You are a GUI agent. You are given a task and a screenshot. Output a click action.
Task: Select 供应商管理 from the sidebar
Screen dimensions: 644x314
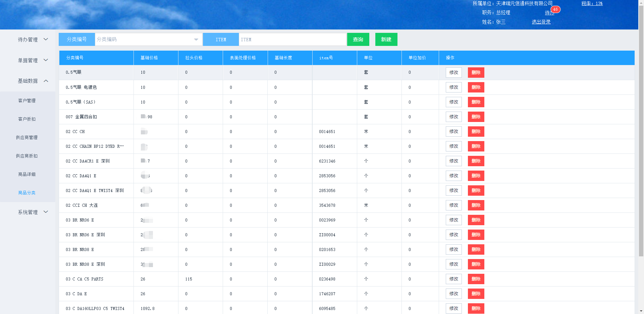27,137
